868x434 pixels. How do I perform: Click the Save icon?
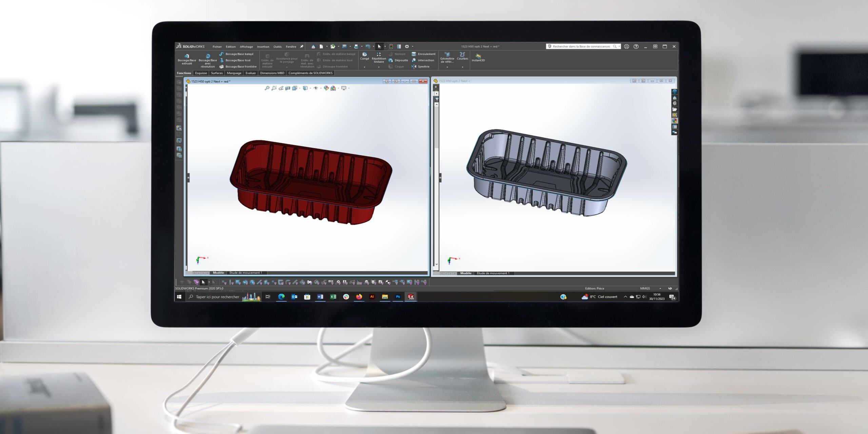[344, 46]
